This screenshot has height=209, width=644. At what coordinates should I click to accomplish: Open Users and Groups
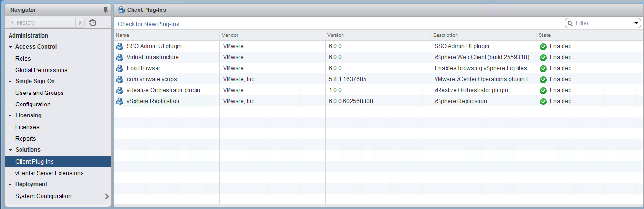tap(39, 93)
